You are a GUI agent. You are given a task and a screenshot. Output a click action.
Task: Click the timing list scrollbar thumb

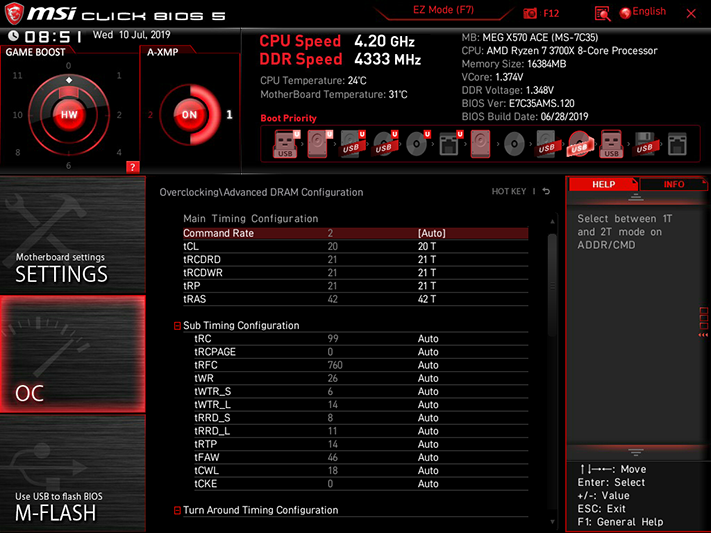[552, 285]
